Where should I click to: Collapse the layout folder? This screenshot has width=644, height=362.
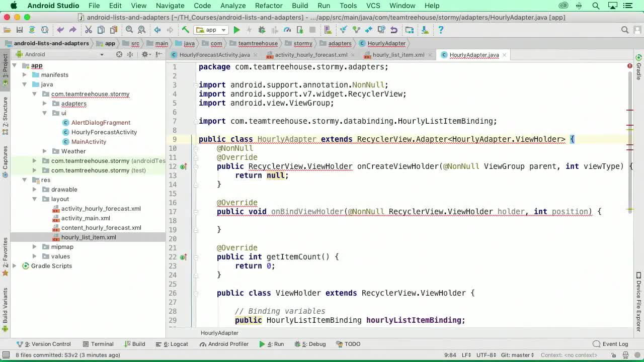point(34,199)
